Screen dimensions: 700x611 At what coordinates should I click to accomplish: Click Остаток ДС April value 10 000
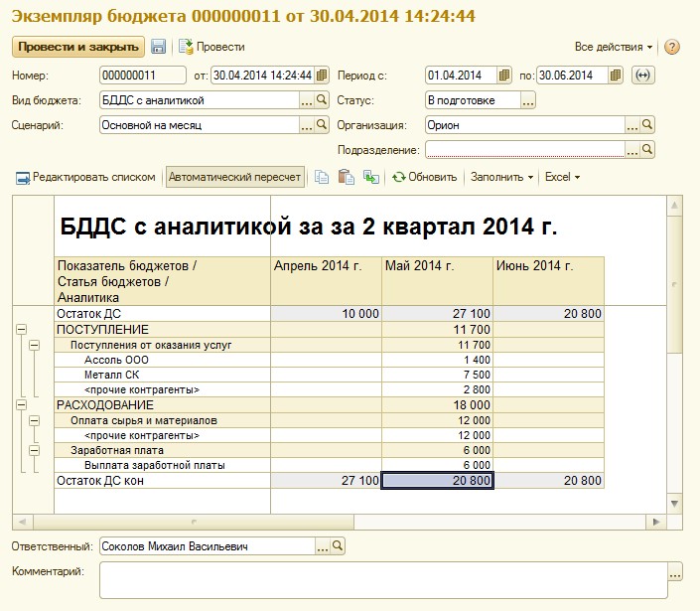tap(327, 314)
